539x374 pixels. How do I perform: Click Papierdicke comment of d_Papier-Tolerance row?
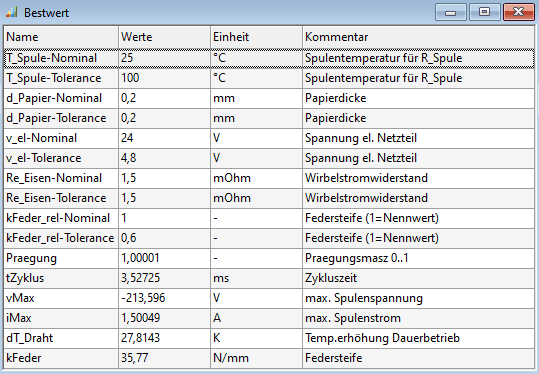(x=336, y=118)
